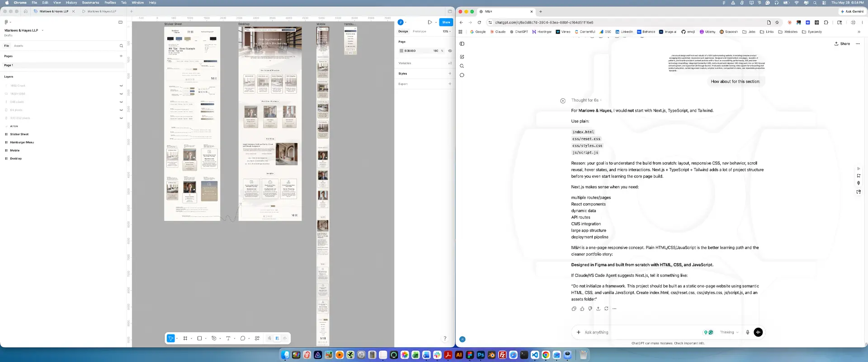Open the Figma user avatar dropdown
868x362 pixels.
[x=402, y=22]
